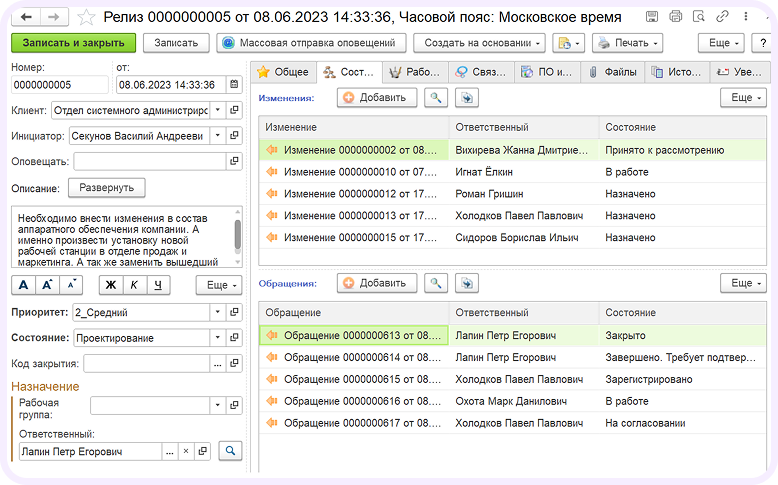
Task: Open help with the question mark button
Action: 763,43
